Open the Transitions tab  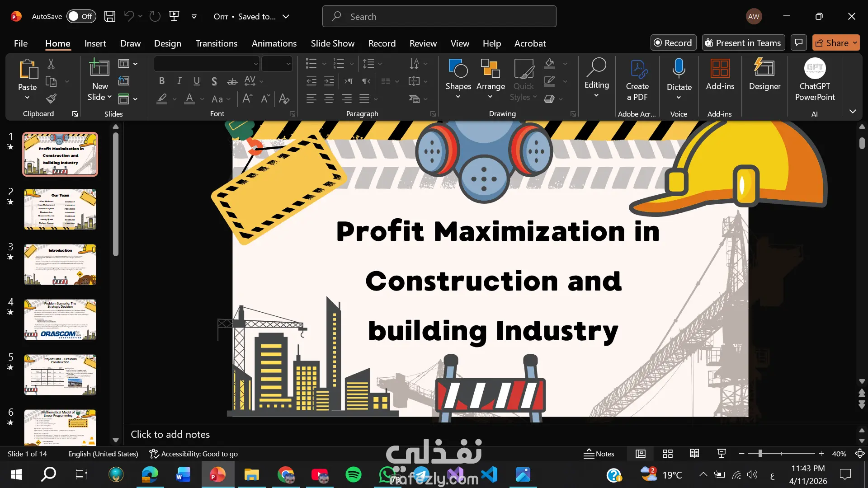216,43
